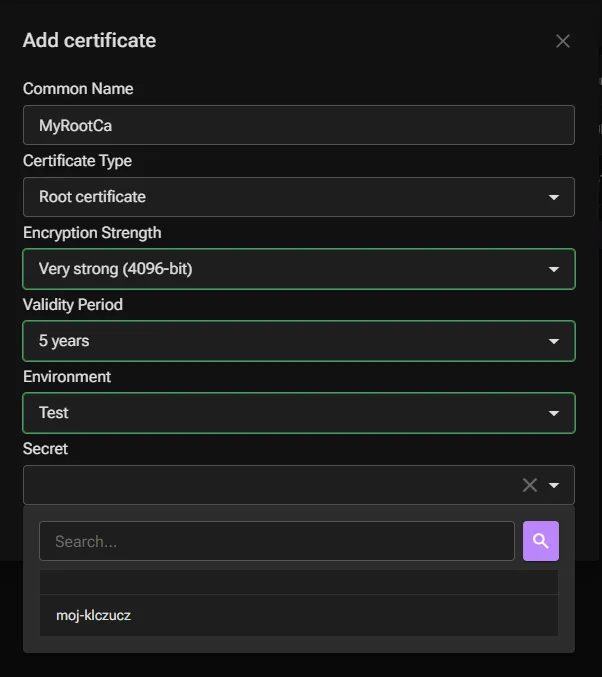The image size is (602, 677).
Task: Click the MyRootCa Common Name field
Action: pos(299,125)
